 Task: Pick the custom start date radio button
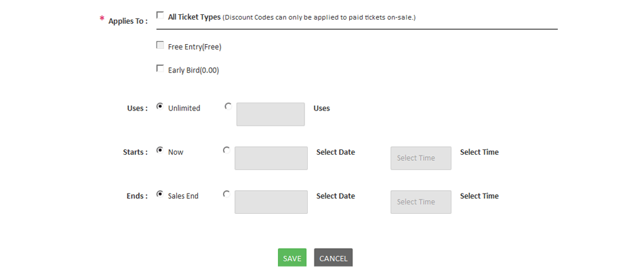(226, 151)
